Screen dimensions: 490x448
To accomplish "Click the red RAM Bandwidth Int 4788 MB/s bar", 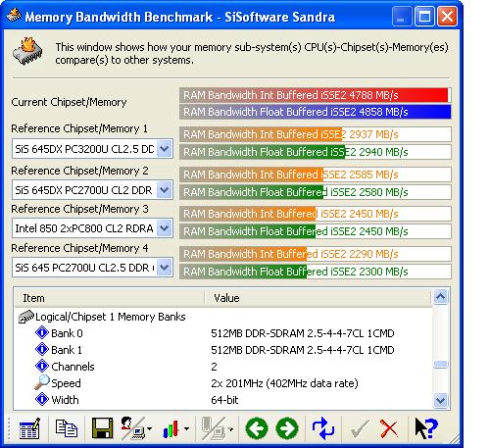I will (x=316, y=95).
